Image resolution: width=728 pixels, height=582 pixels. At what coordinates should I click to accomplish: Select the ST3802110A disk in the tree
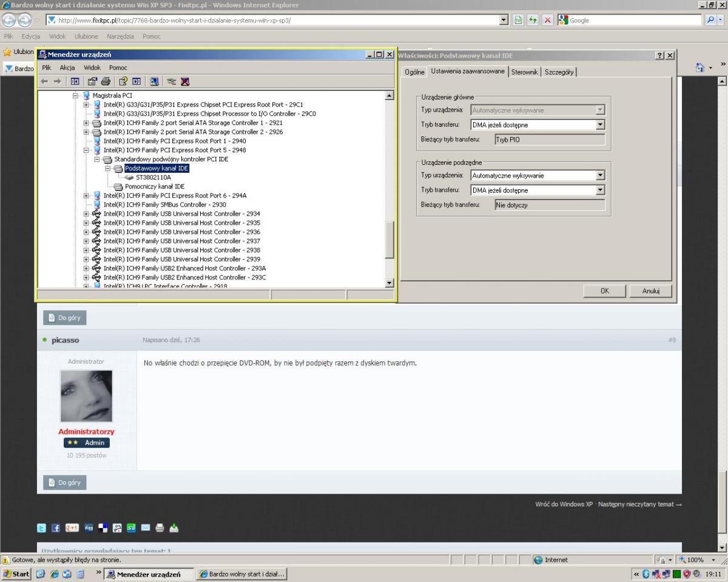click(x=153, y=178)
